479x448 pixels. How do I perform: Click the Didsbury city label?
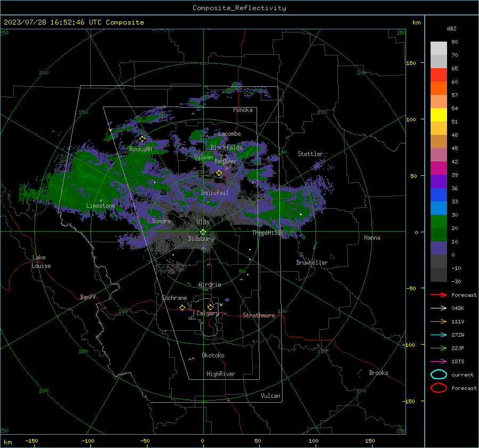[x=201, y=239]
